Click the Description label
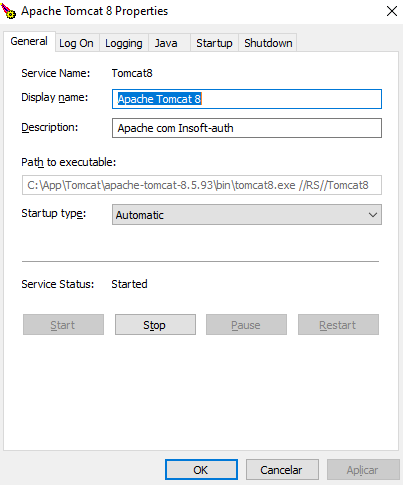Screen dimensions: 403x485 (50, 127)
